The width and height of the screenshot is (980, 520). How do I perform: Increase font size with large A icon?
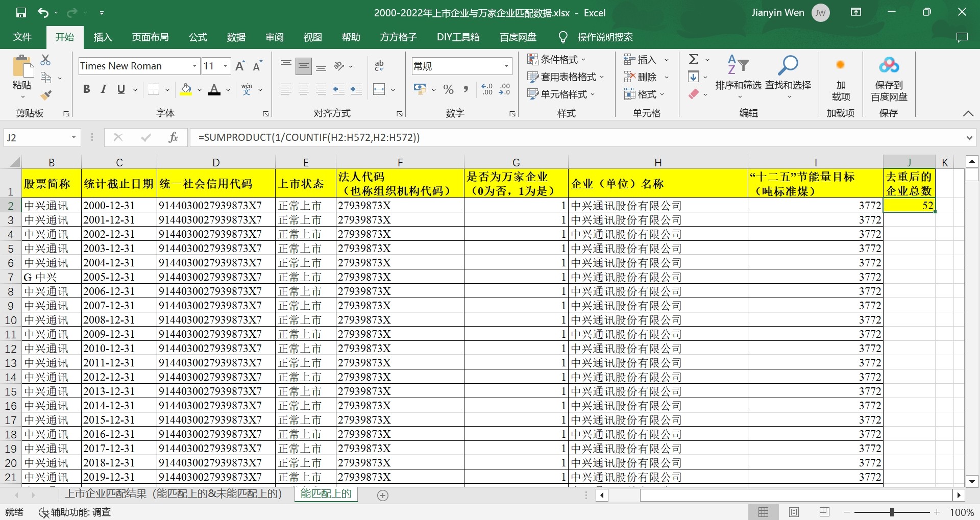[240, 66]
